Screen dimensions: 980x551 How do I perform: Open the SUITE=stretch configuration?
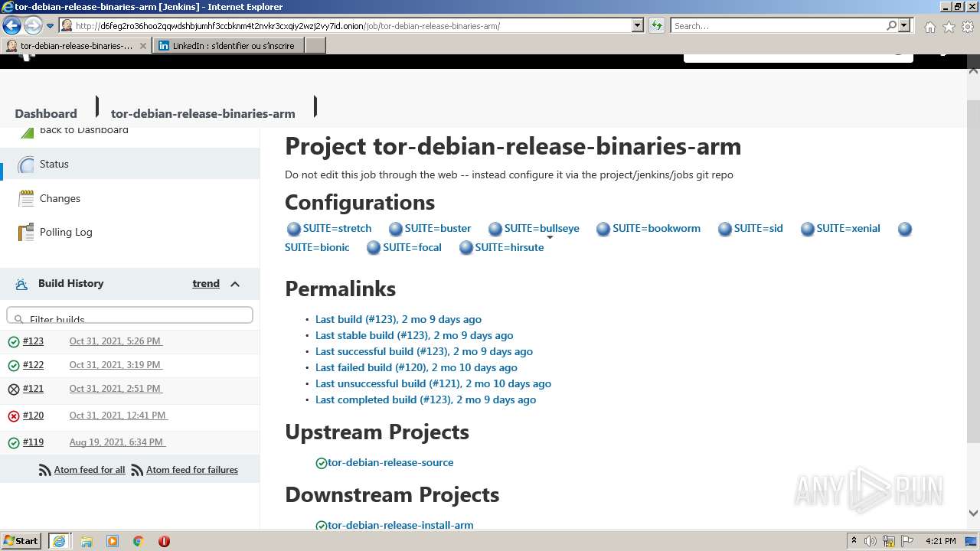pos(337,228)
